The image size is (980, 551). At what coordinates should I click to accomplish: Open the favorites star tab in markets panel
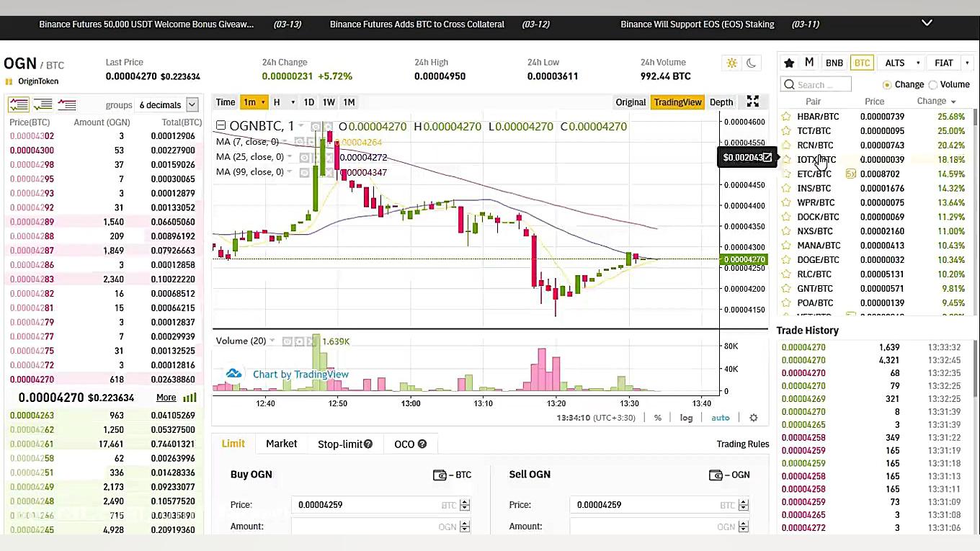point(789,63)
